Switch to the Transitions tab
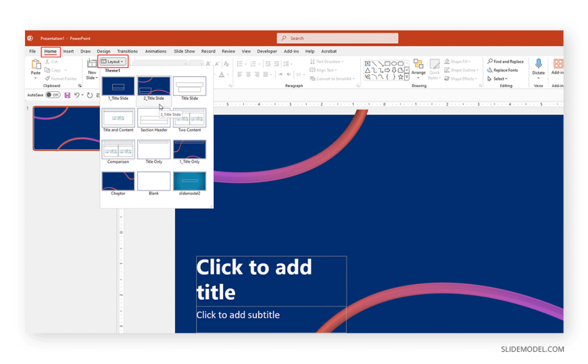The image size is (588, 364). pos(128,51)
